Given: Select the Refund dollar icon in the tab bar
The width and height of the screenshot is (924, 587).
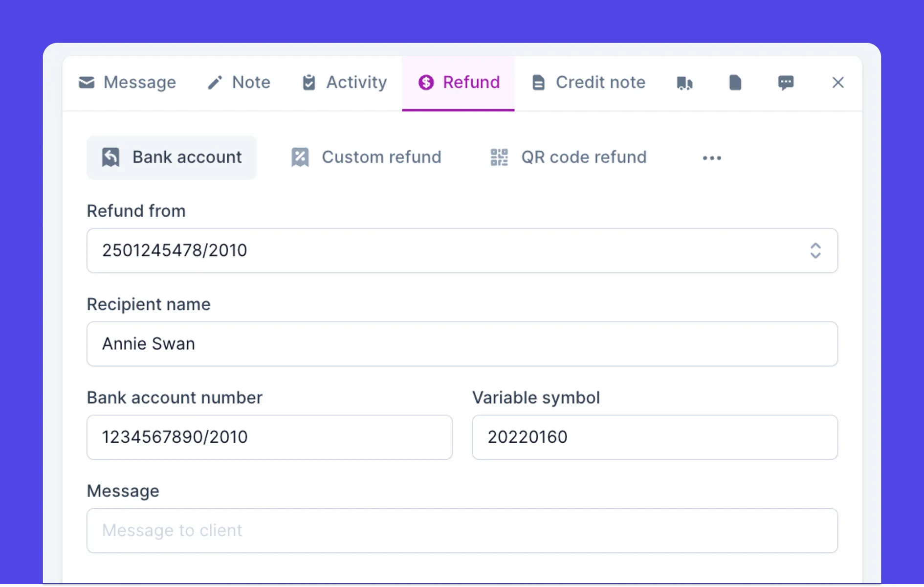Looking at the screenshot, I should click(x=426, y=82).
